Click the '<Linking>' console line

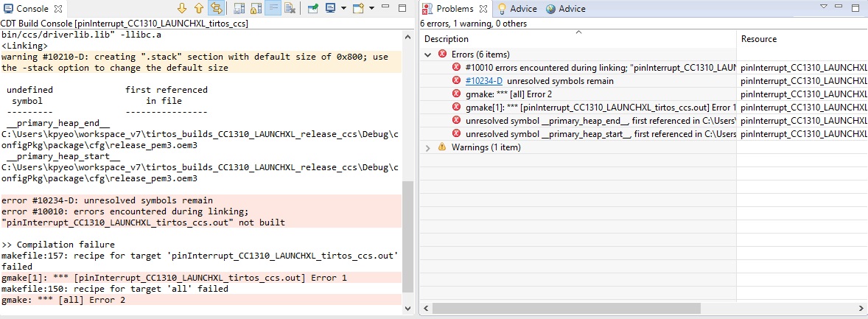(x=25, y=46)
